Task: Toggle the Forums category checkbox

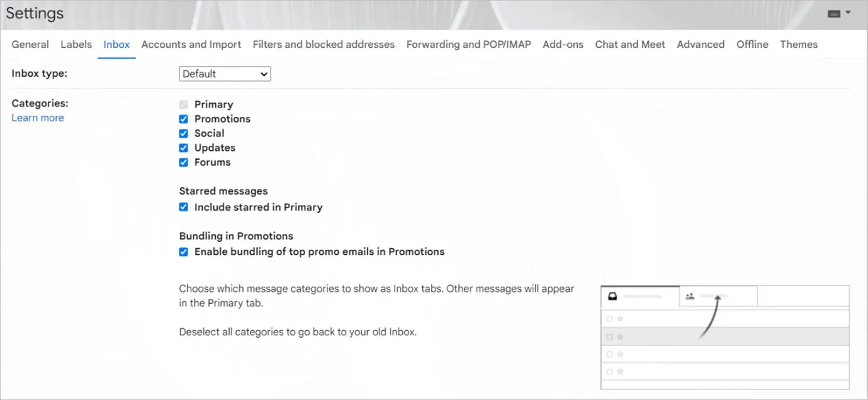Action: click(184, 162)
